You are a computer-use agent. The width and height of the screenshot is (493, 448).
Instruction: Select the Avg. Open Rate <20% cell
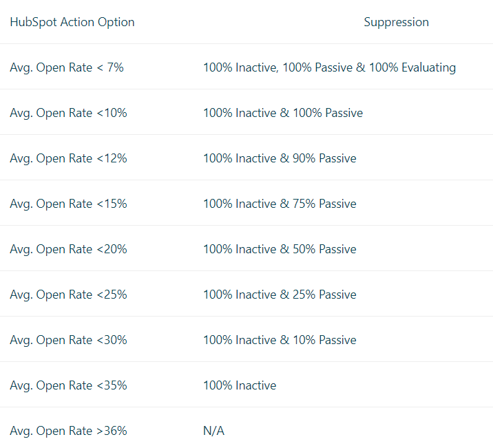(x=68, y=249)
